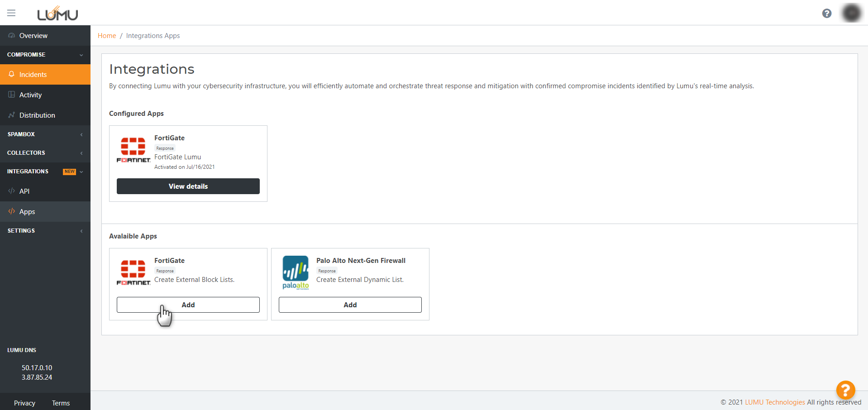Screen dimensions: 868x410
Task: Collapse the Integrations sidebar section
Action: [x=45, y=172]
